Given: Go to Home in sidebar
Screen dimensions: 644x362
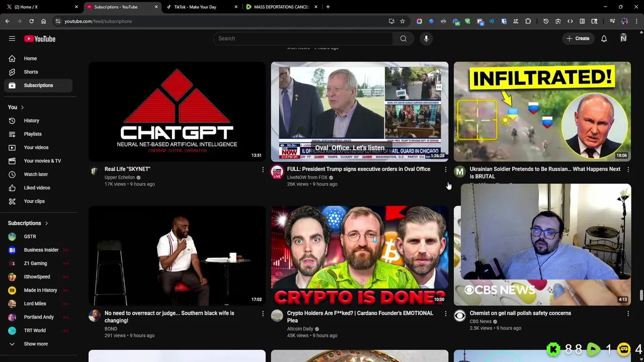Looking at the screenshot, I should tap(38, 58).
